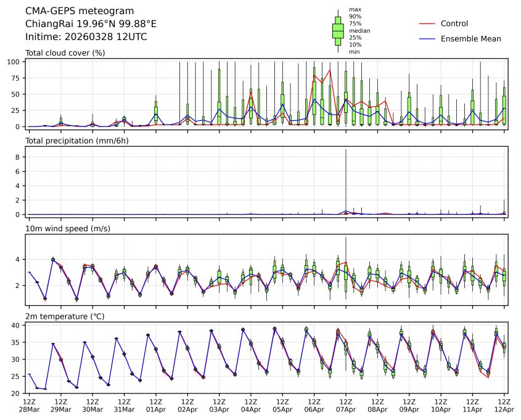This screenshot has height=420, width=521.
Task: Select the 'Control' legend label
Action: point(454,23)
